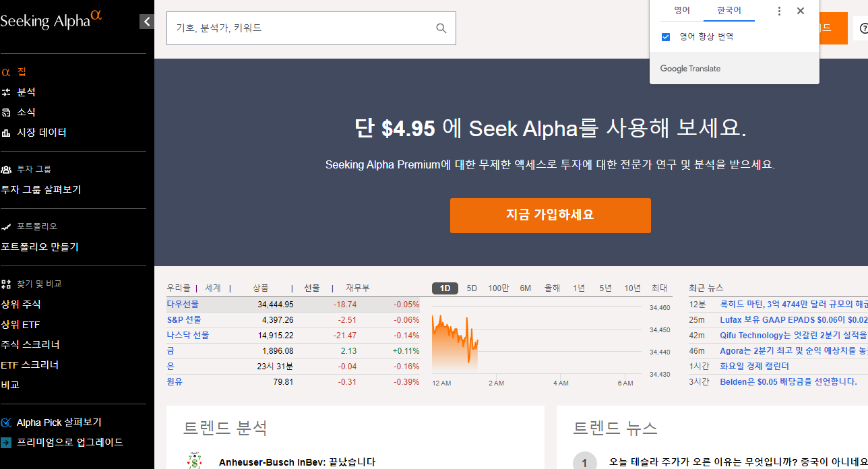Toggle the 영어 항상 번역 checkbox
Image resolution: width=868 pixels, height=469 pixels.
point(666,37)
